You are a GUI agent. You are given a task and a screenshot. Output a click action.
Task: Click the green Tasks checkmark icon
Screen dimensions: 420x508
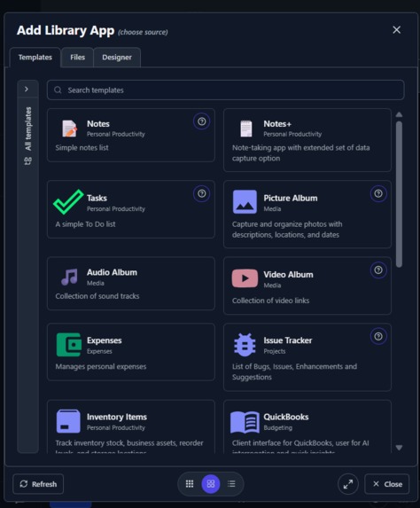(68, 202)
